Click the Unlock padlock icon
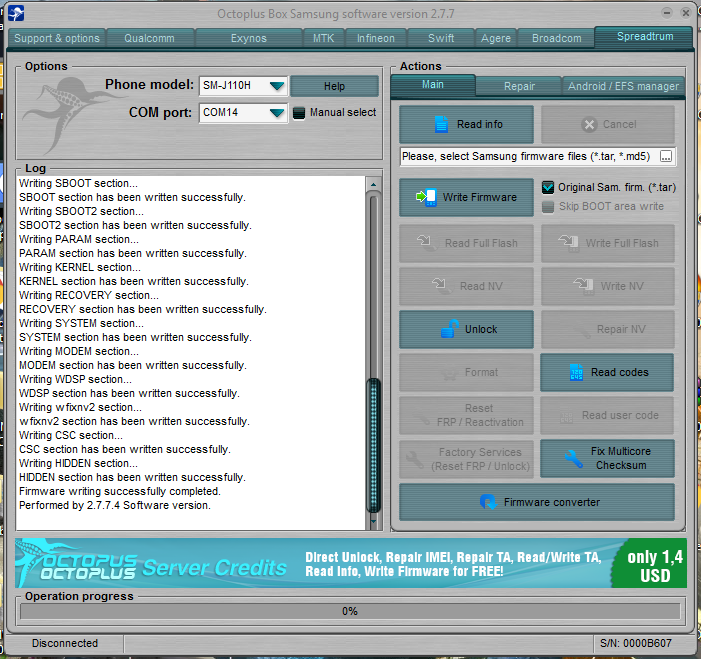The image size is (701, 659). (x=449, y=329)
